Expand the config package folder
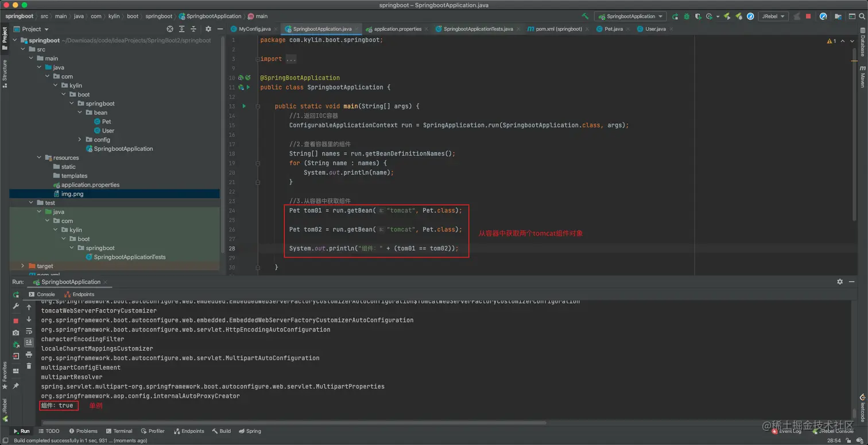 80,139
